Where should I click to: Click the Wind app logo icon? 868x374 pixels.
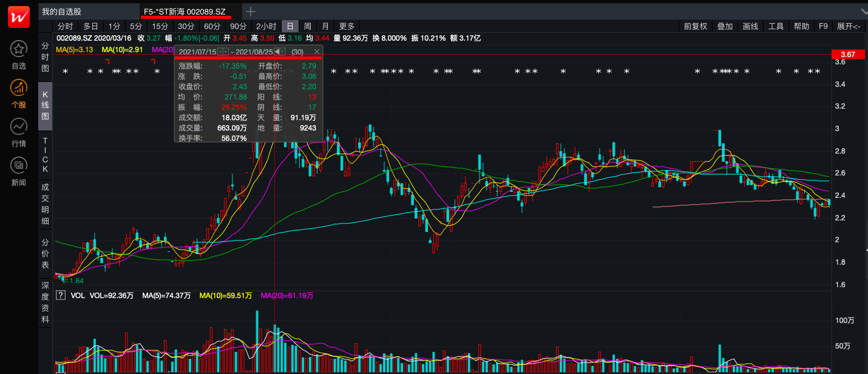tap(19, 18)
